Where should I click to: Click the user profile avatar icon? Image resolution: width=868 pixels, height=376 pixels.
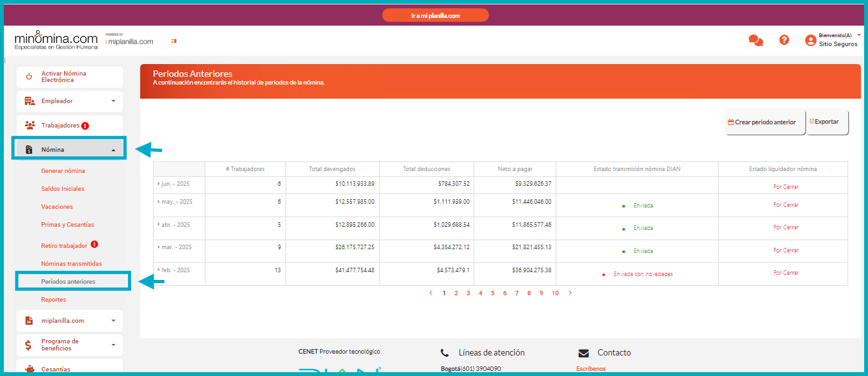pyautogui.click(x=810, y=40)
